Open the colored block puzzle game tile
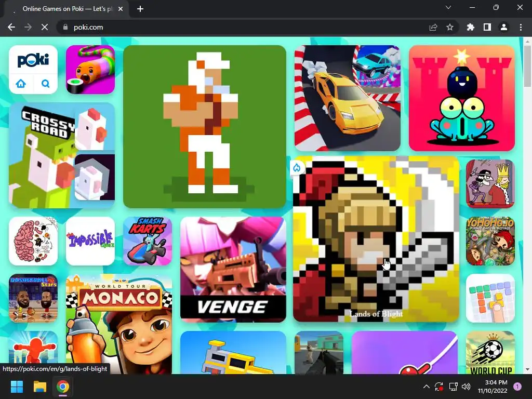This screenshot has height=399, width=532. [490, 298]
